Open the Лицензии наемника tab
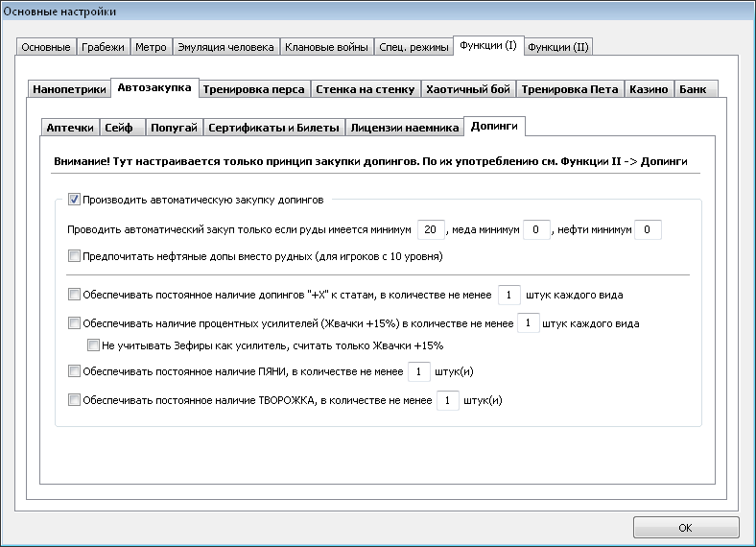Image resolution: width=756 pixels, height=547 pixels. pyautogui.click(x=405, y=128)
